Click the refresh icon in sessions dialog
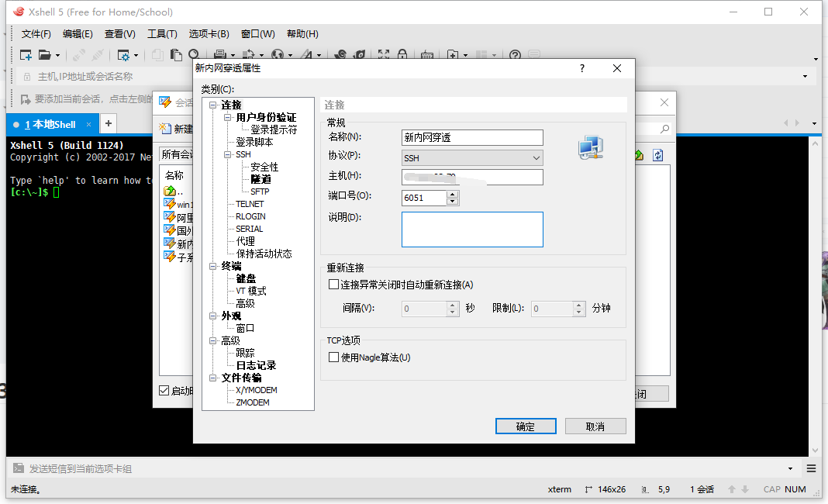828x504 pixels. pos(657,155)
